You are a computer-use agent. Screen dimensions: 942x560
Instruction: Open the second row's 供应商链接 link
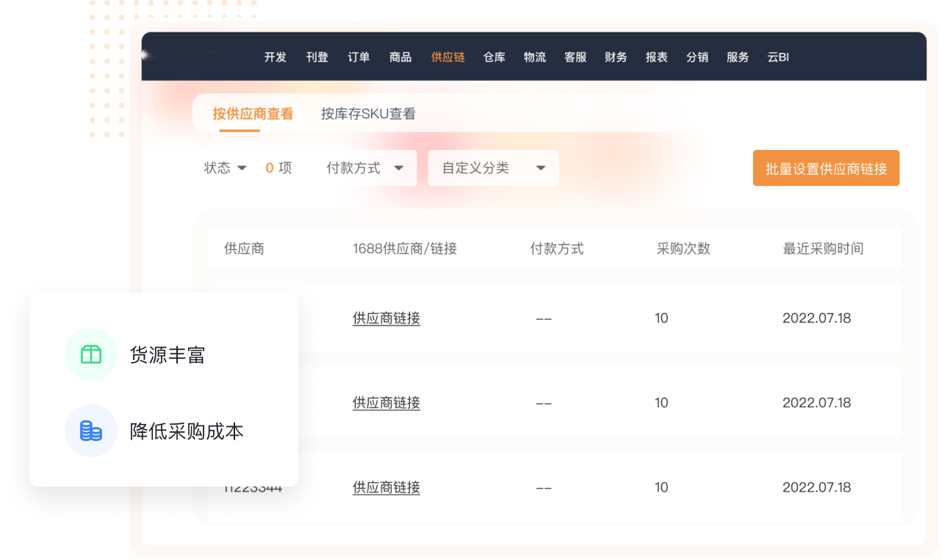pos(386,403)
